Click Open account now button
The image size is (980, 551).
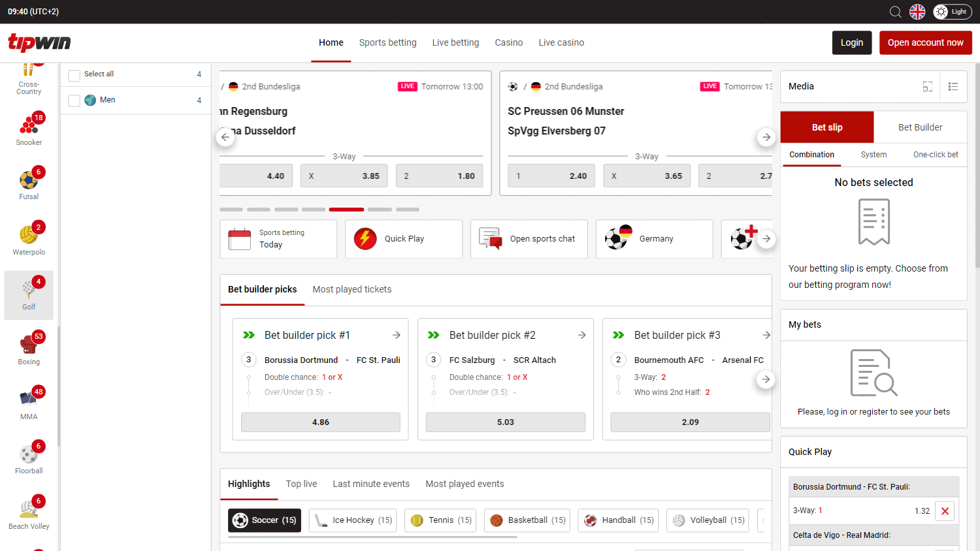click(x=926, y=42)
